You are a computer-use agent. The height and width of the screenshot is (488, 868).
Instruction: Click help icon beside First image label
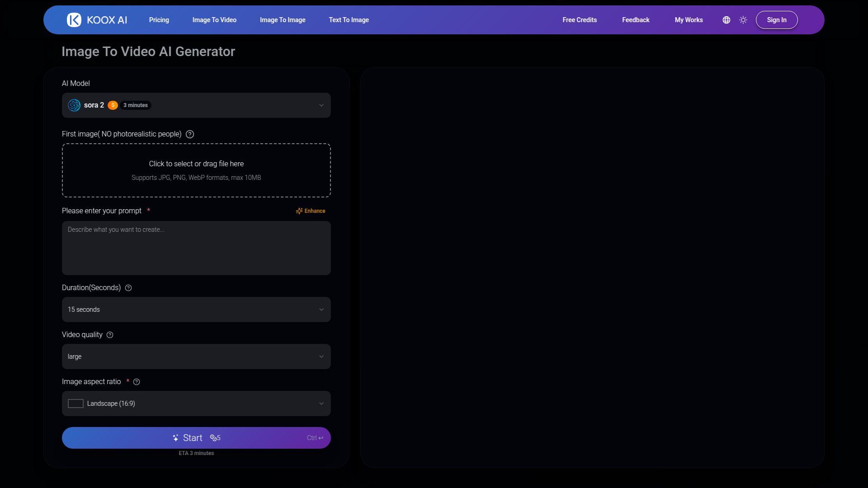pyautogui.click(x=190, y=134)
